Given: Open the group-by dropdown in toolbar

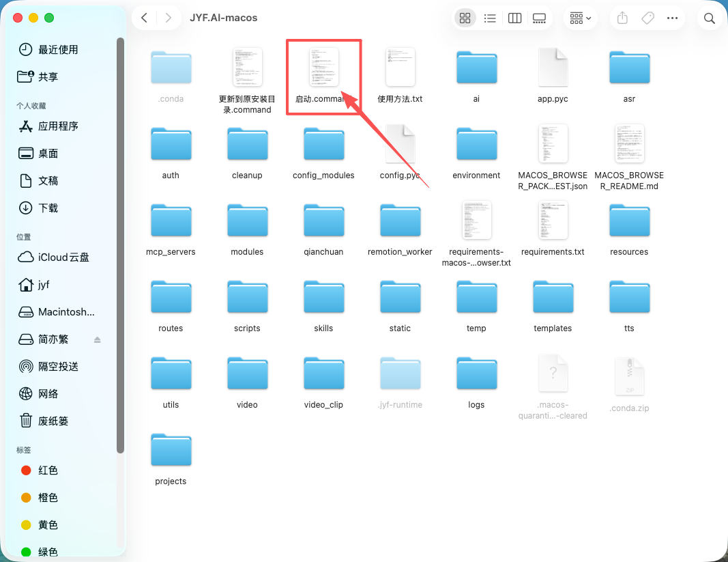Looking at the screenshot, I should coord(581,18).
